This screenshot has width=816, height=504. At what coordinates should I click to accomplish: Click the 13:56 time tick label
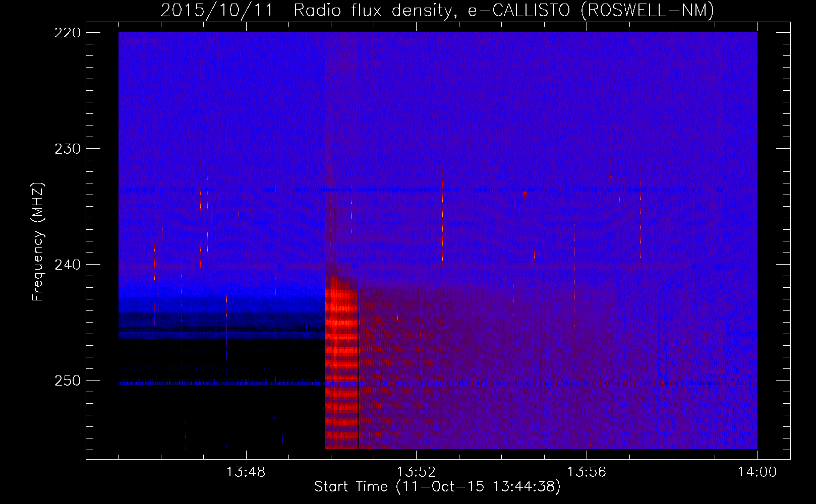(587, 472)
